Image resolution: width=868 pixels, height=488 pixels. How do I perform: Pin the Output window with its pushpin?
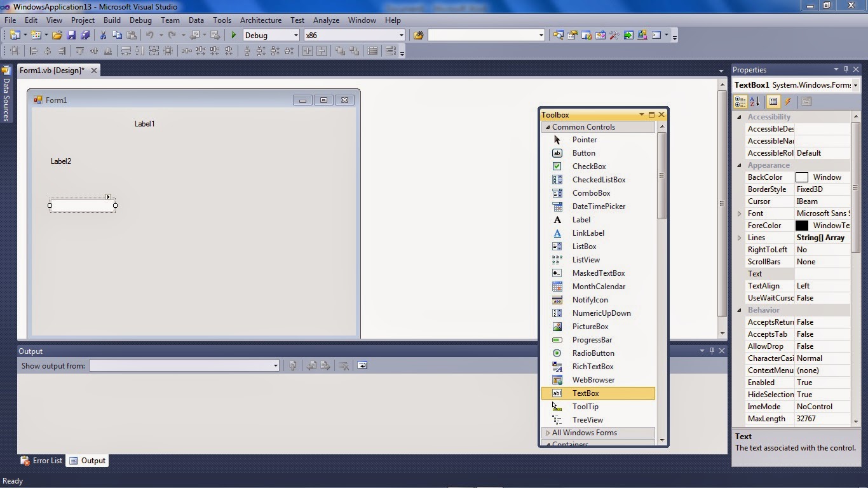click(x=712, y=350)
